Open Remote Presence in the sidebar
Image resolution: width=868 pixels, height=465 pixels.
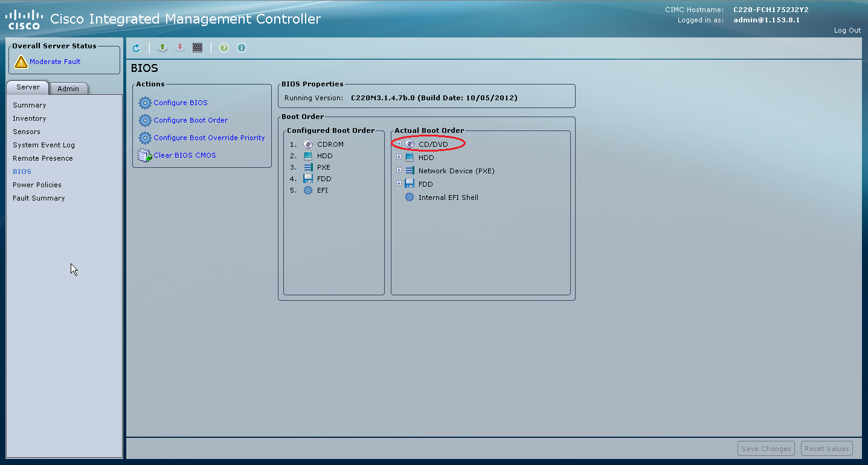pyautogui.click(x=43, y=158)
